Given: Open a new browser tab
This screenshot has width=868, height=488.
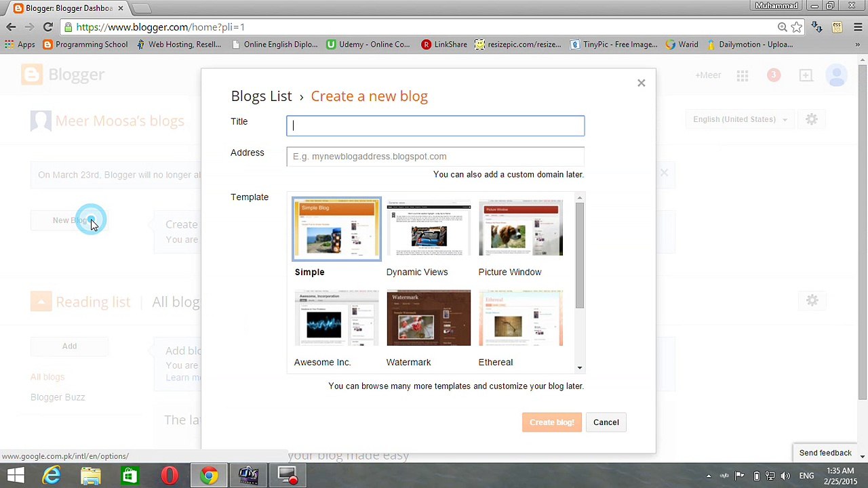Looking at the screenshot, I should pos(141,8).
